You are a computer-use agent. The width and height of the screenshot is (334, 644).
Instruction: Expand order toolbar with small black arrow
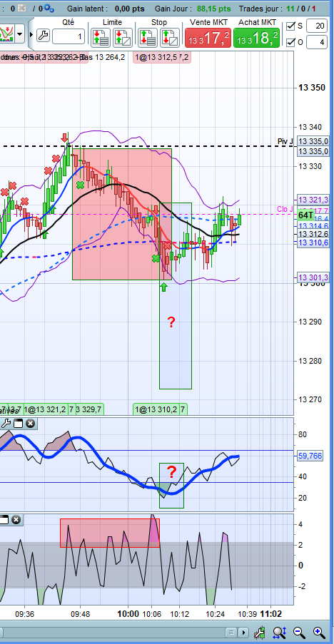(31, 34)
